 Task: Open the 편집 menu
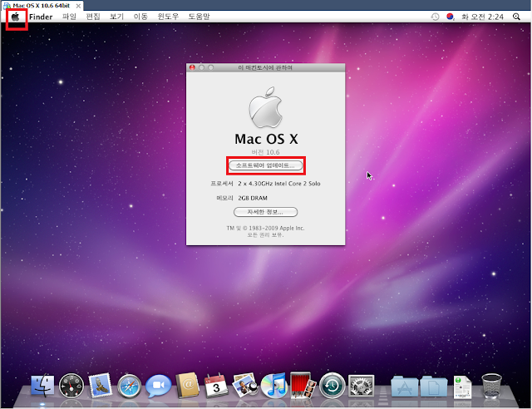tap(93, 17)
